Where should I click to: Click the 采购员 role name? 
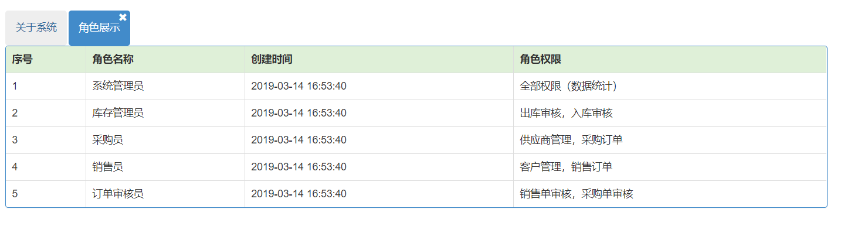coord(108,140)
